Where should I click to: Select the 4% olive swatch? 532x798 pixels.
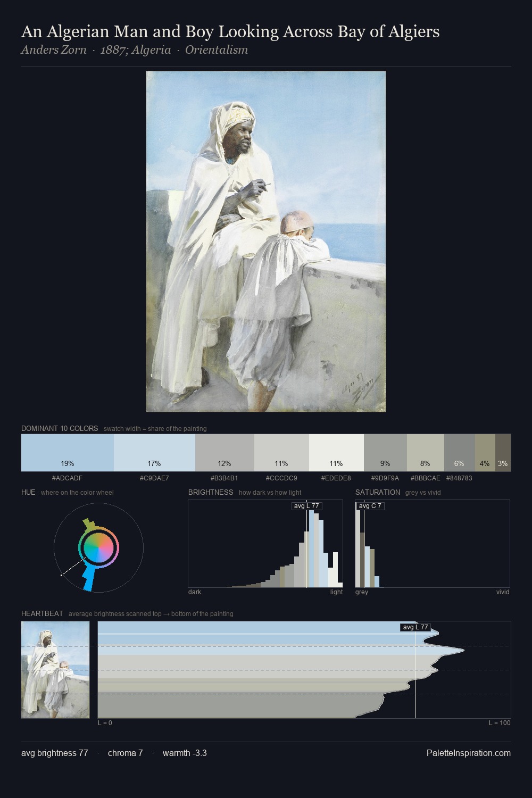[x=485, y=453]
